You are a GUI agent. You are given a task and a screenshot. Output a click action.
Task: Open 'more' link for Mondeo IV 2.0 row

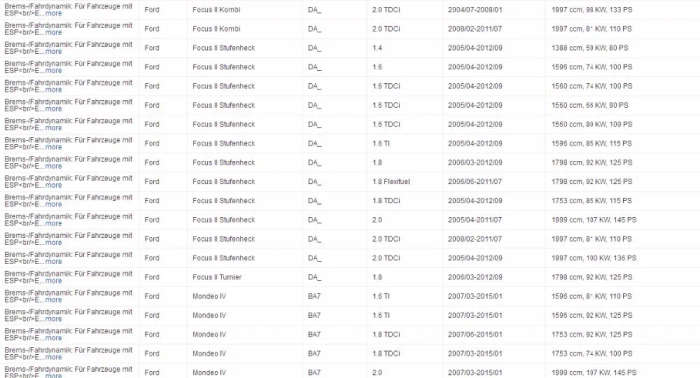click(54, 376)
